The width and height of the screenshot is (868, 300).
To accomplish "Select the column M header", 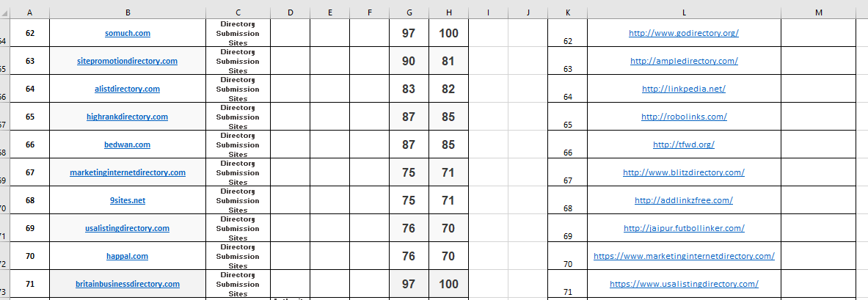I will (818, 12).
